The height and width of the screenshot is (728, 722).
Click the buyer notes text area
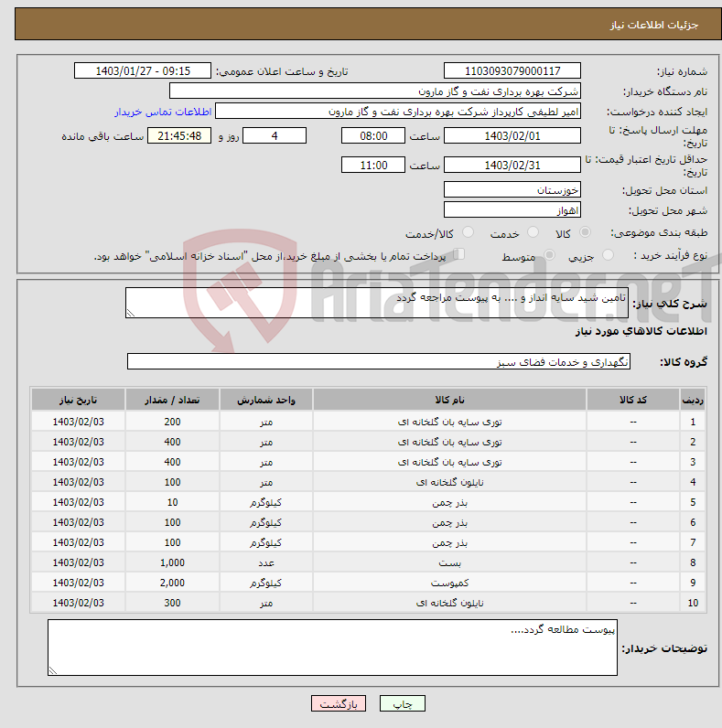coord(332,648)
